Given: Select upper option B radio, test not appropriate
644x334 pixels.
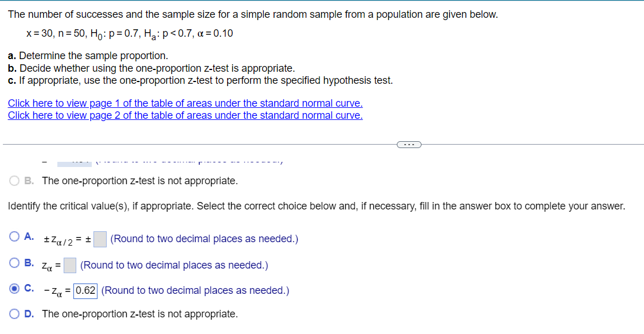Looking at the screenshot, I should pos(14,181).
